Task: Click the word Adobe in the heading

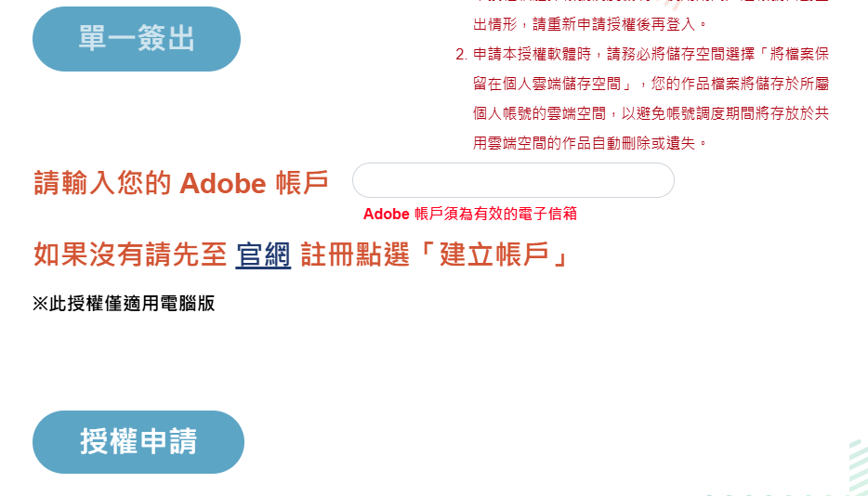Action: [x=223, y=183]
